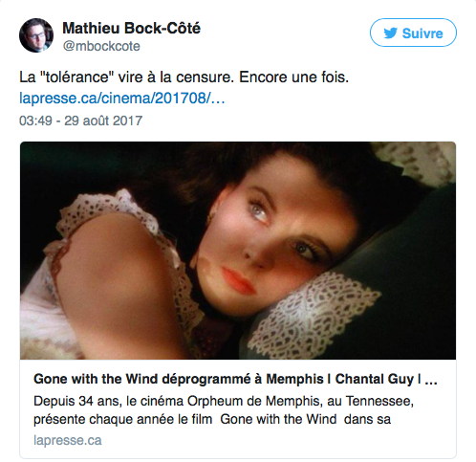This screenshot has width=476, height=462.
Task: Click Chantal Guy's name in the card title
Action: coord(374,379)
